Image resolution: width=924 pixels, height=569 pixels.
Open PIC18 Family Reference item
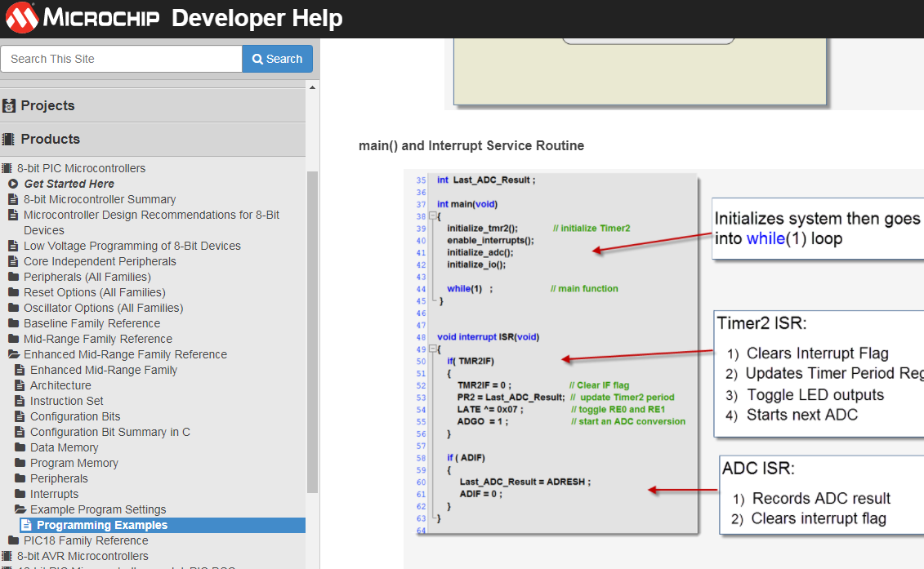pyautogui.click(x=86, y=540)
